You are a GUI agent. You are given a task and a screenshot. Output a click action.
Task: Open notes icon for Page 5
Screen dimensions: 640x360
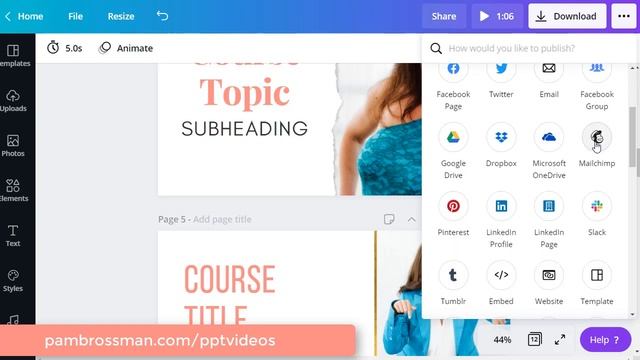click(389, 219)
